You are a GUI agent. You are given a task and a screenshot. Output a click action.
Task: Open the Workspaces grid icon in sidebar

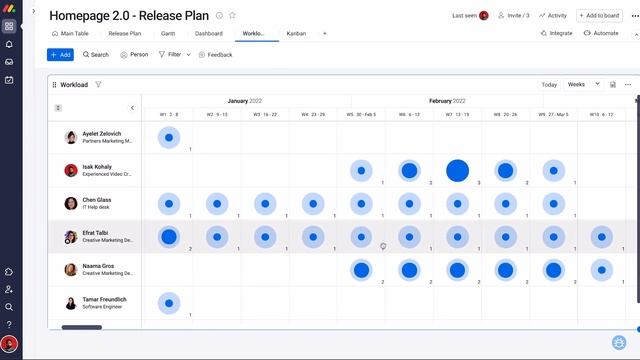(x=9, y=27)
